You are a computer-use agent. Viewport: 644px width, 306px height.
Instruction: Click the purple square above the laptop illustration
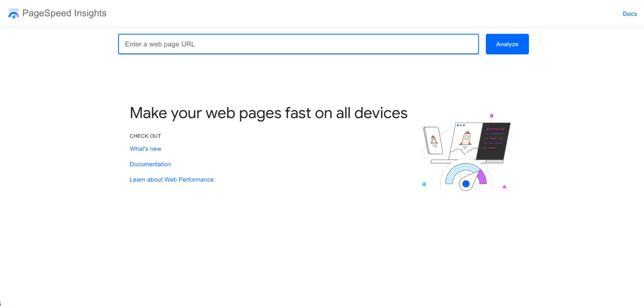[492, 115]
